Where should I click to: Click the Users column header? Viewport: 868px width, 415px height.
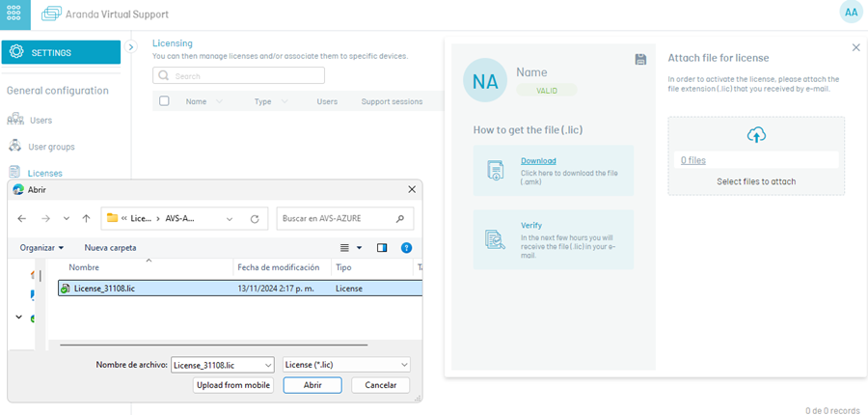(327, 102)
